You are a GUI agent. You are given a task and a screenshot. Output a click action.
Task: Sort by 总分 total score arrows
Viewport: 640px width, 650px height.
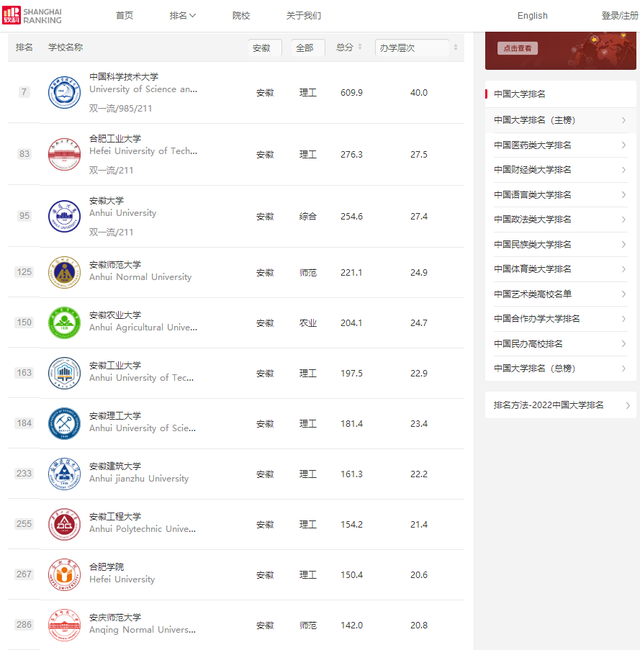click(360, 47)
